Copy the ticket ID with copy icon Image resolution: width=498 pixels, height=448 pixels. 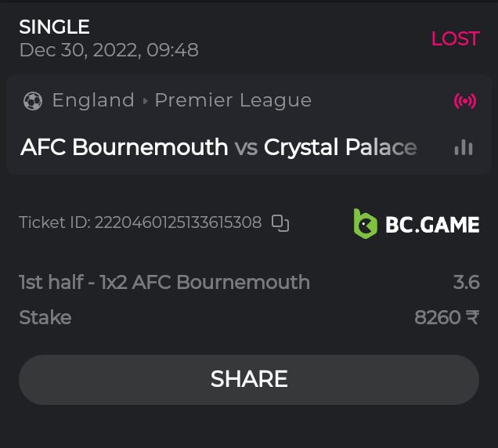280,223
